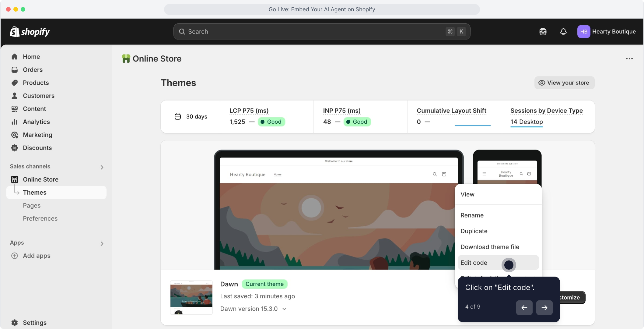Click the Dawn theme thumbnail
644x329 pixels.
point(191,297)
